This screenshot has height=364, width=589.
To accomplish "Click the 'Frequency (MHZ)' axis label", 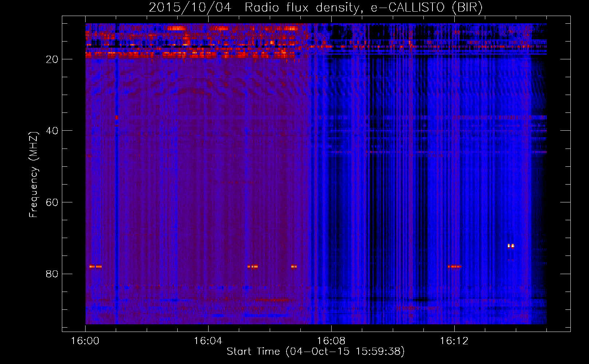I will (x=33, y=175).
